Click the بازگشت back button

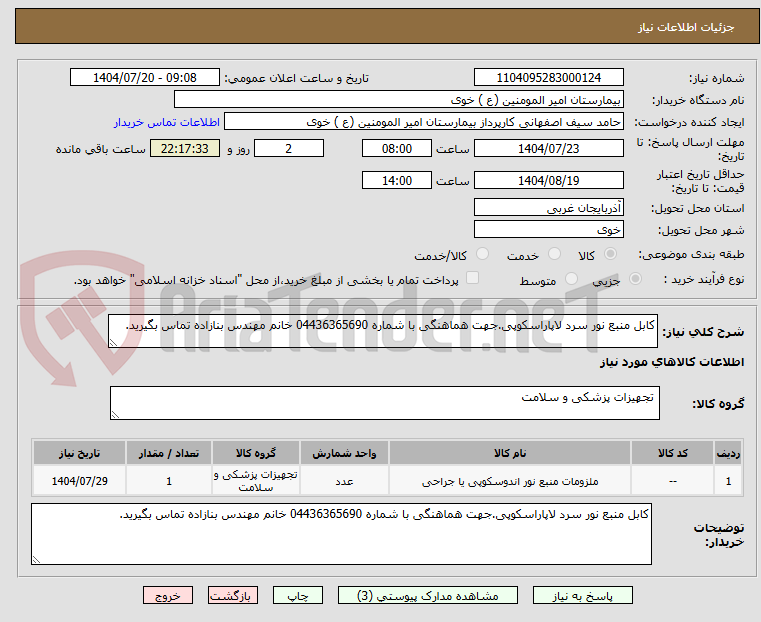233,595
